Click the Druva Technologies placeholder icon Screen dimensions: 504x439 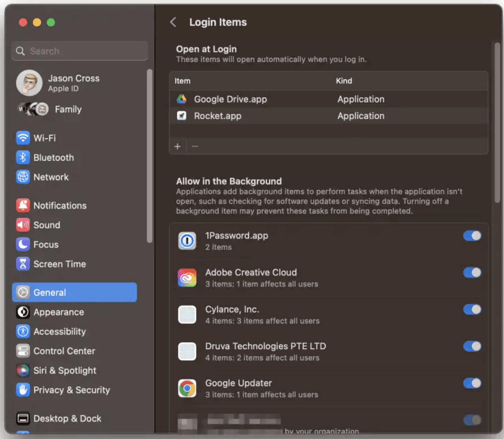[x=187, y=351]
